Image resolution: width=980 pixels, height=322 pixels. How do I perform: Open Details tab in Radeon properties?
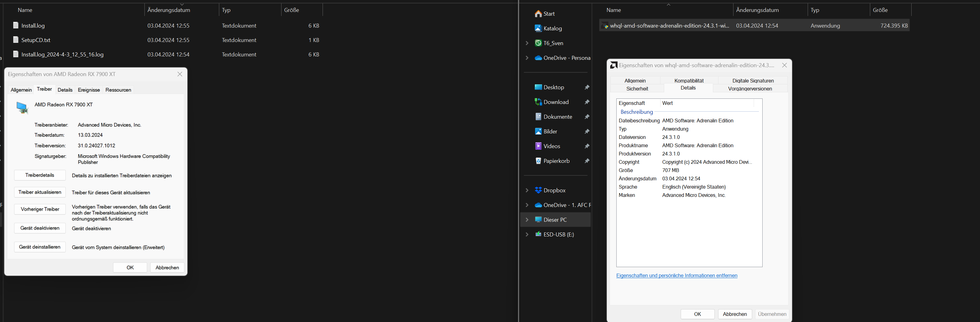(65, 90)
